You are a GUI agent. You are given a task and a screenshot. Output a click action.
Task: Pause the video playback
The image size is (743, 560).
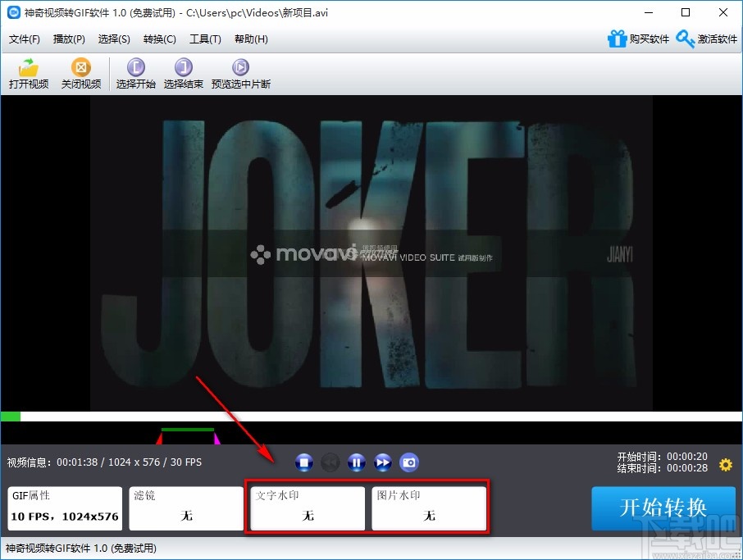(x=356, y=463)
